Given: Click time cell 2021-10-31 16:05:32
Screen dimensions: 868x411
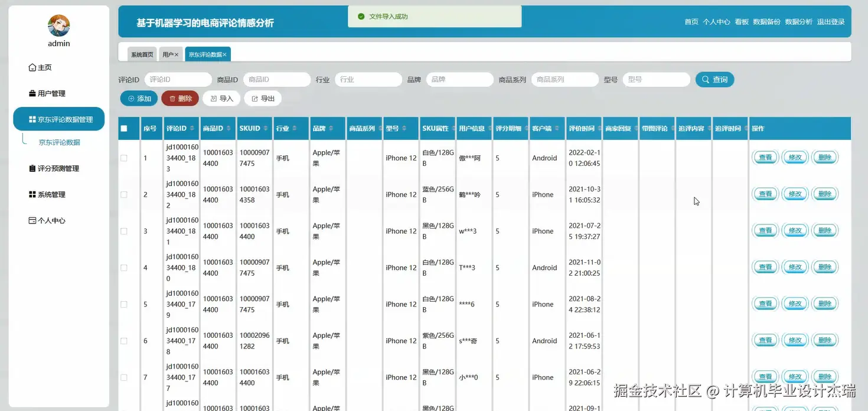Looking at the screenshot, I should coord(585,195).
